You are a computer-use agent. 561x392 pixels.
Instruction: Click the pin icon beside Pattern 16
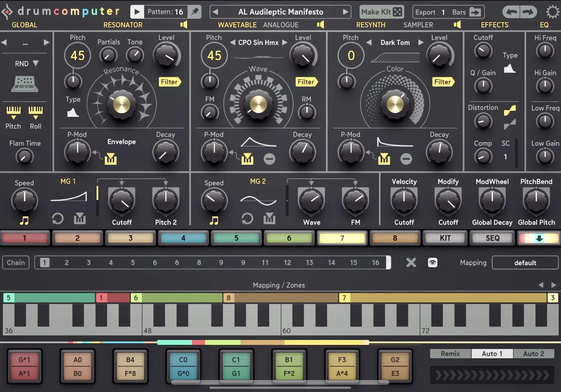[x=195, y=12]
